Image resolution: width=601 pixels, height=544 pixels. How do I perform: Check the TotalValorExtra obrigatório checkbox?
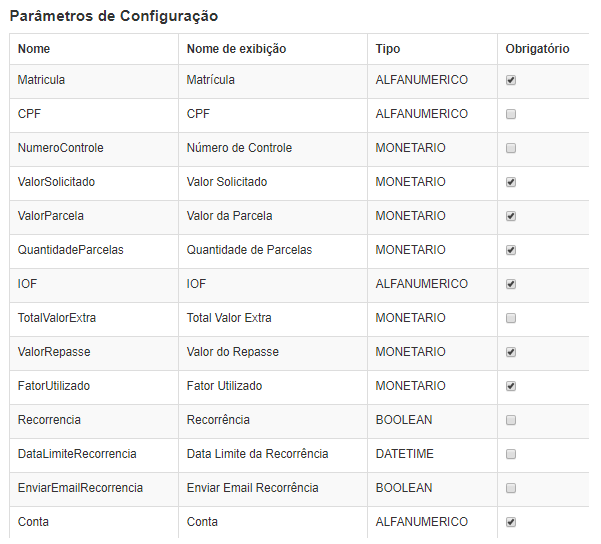click(511, 318)
